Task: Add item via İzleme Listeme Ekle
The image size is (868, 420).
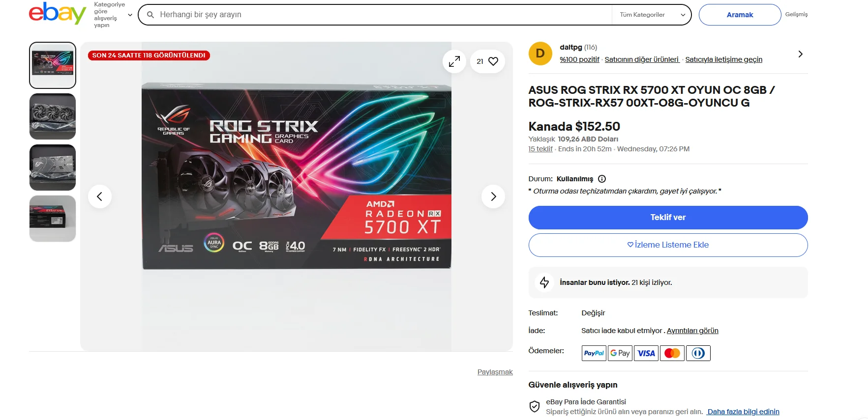Action: point(667,245)
